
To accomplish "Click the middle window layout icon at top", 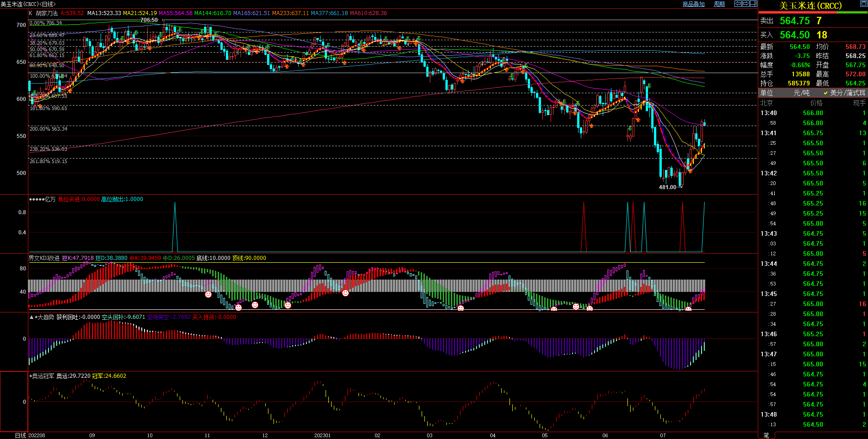I will tap(746, 4).
